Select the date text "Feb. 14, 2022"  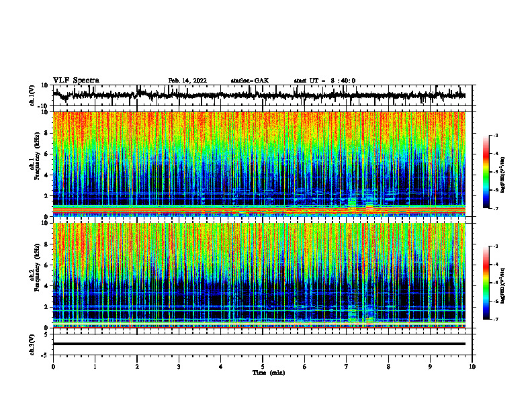[x=187, y=81]
